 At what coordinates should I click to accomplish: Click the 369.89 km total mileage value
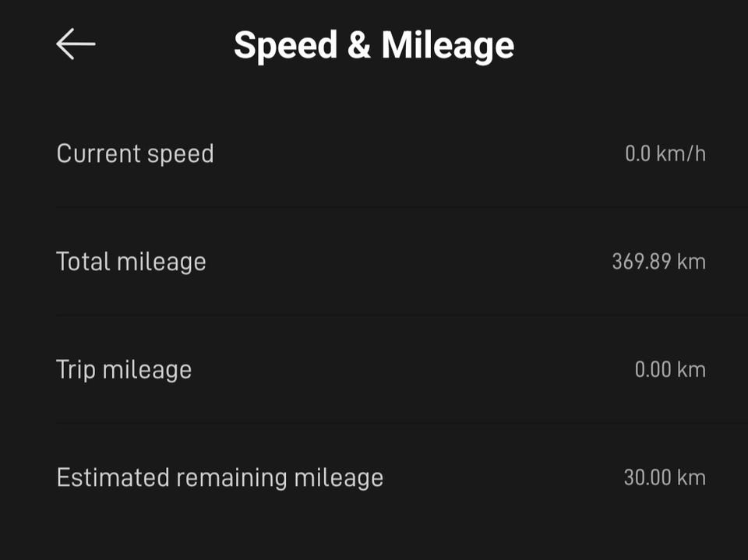658,261
